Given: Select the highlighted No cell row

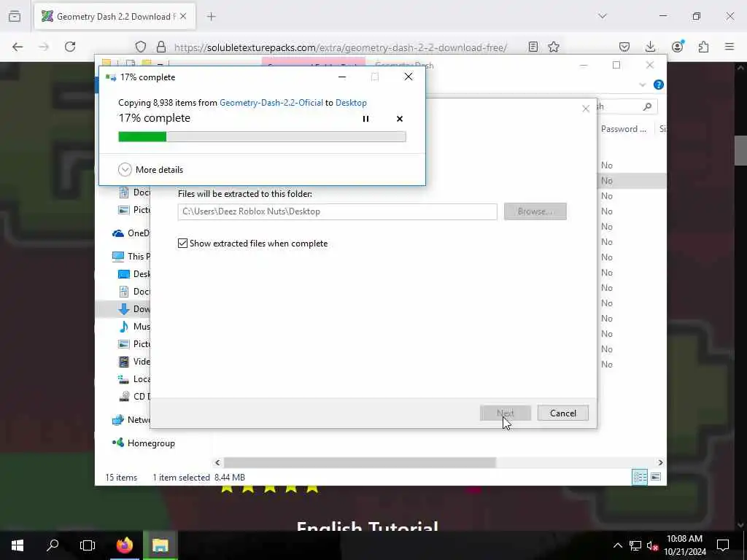Looking at the screenshot, I should click(631, 181).
